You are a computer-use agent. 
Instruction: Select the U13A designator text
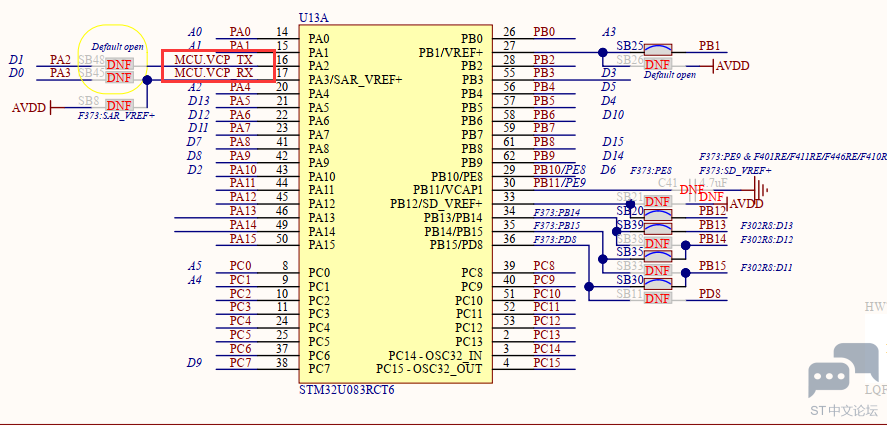coord(313,18)
